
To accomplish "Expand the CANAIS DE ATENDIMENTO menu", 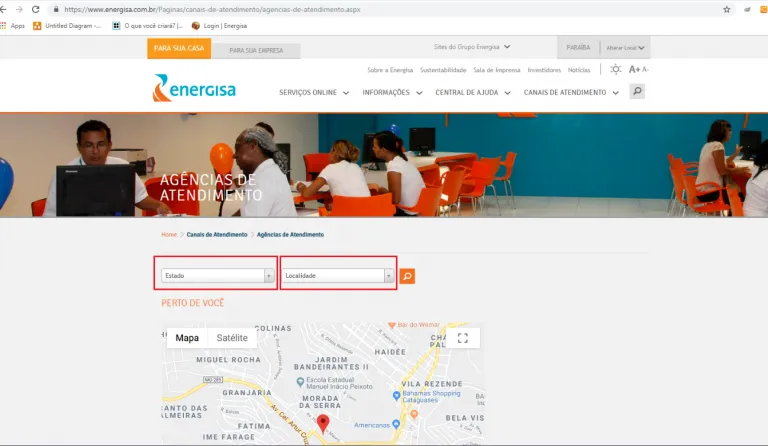I will (571, 93).
